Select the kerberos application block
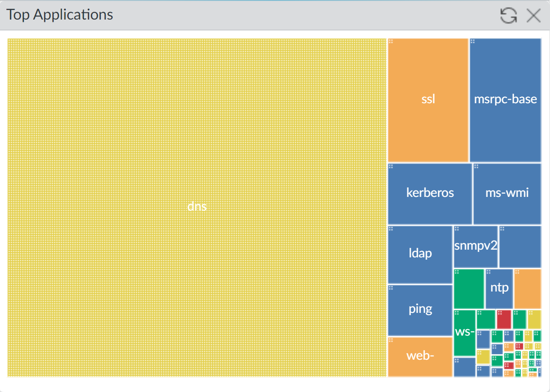Screen dimensions: 550x392 click(x=430, y=193)
